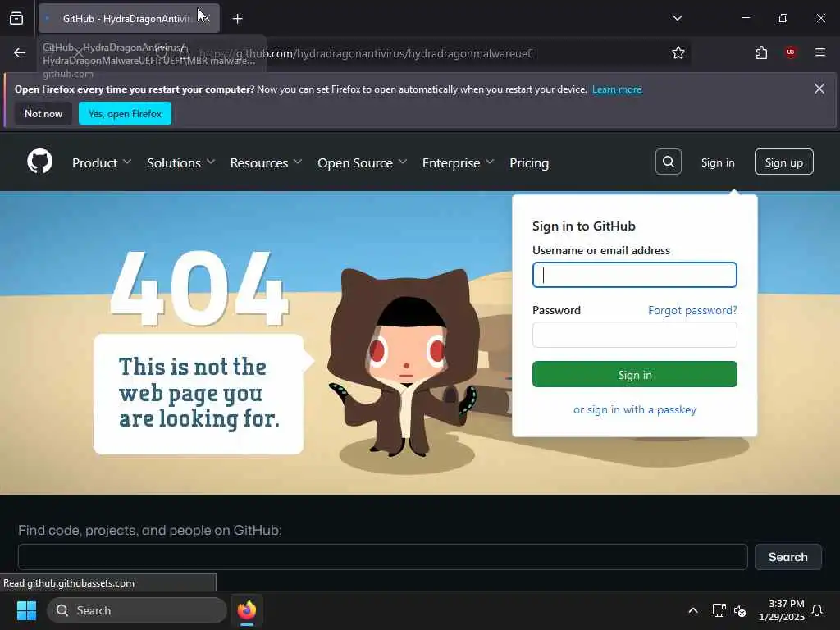Close the GitHub browser tab
The image size is (840, 630).
206,19
